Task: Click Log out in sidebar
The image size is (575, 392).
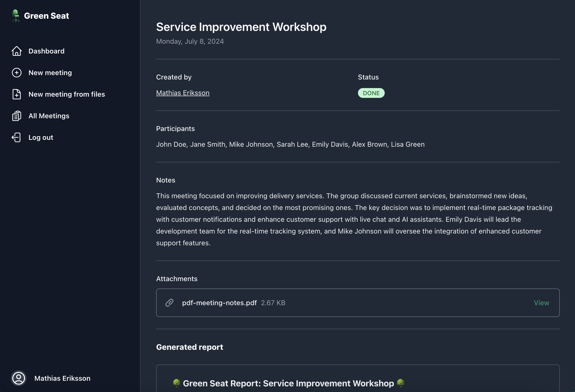Action: 41,137
